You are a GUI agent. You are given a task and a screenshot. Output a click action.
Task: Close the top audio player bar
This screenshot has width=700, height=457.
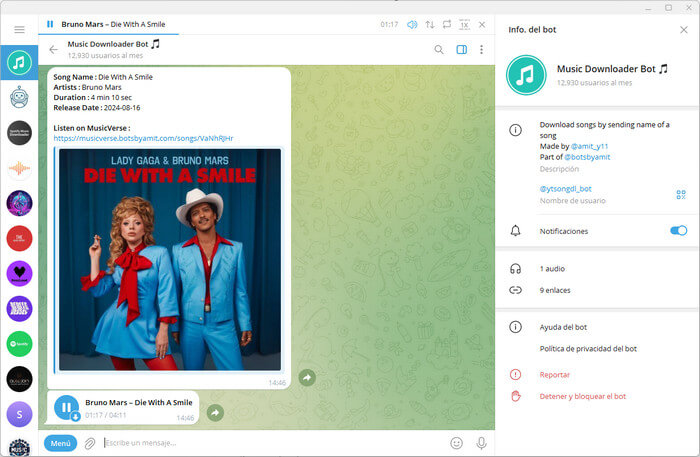click(482, 25)
